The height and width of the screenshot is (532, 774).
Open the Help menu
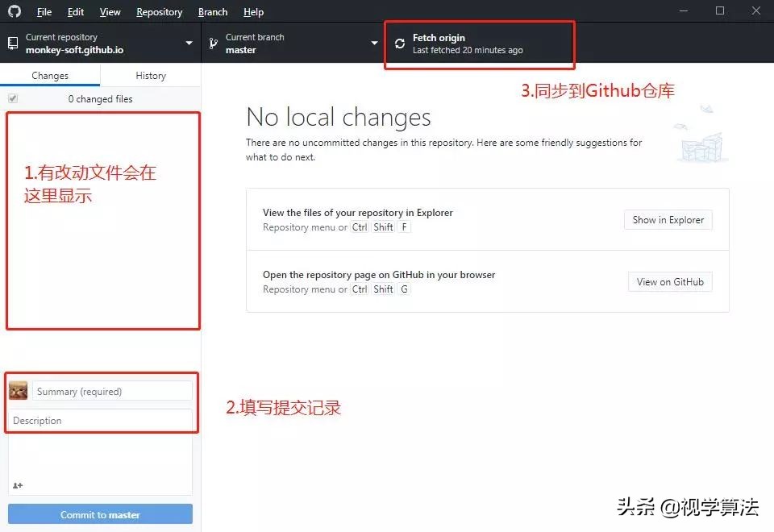point(253,11)
